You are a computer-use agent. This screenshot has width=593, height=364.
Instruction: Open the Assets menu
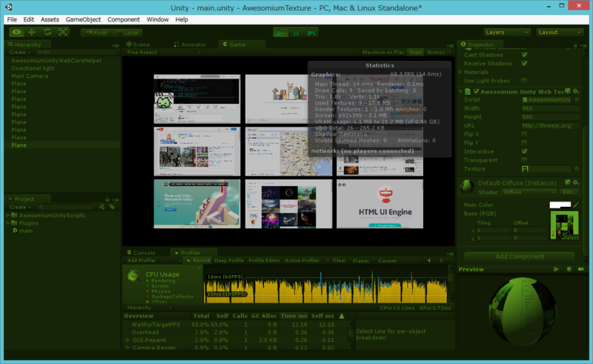click(50, 19)
